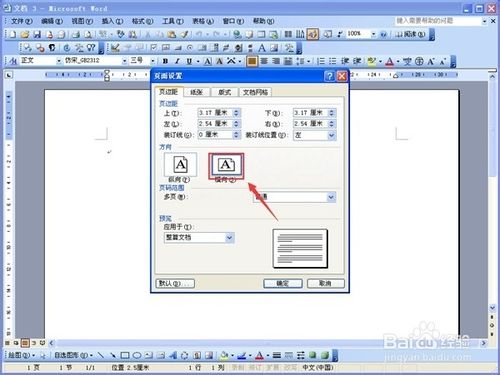Open the Edit menu 编辑(E)

point(52,21)
